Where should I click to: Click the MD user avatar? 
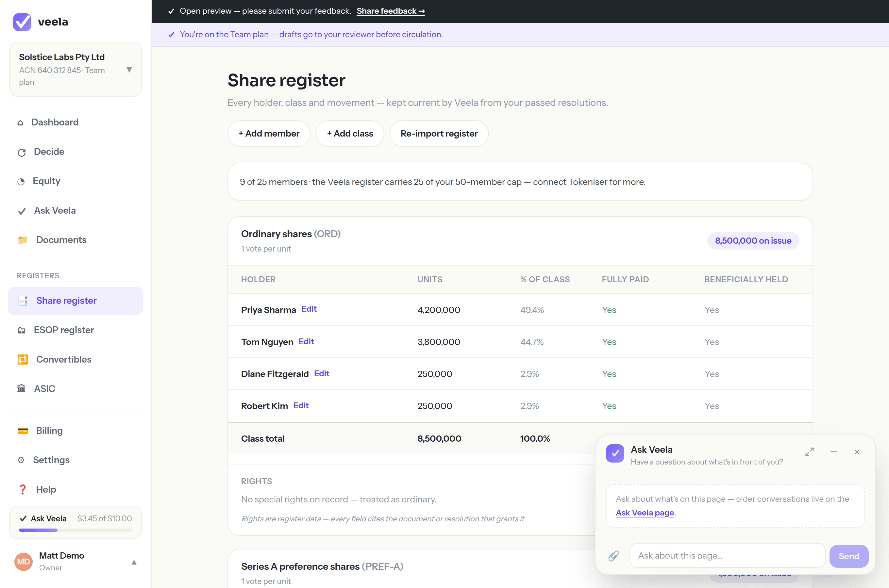point(23,561)
